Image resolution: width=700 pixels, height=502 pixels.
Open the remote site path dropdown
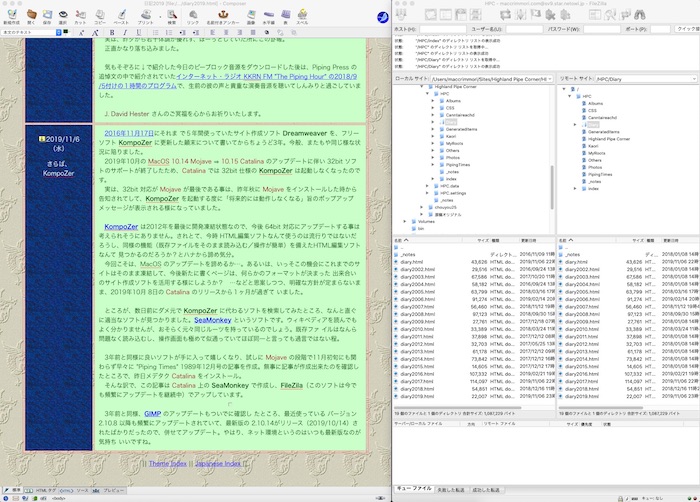(x=694, y=77)
